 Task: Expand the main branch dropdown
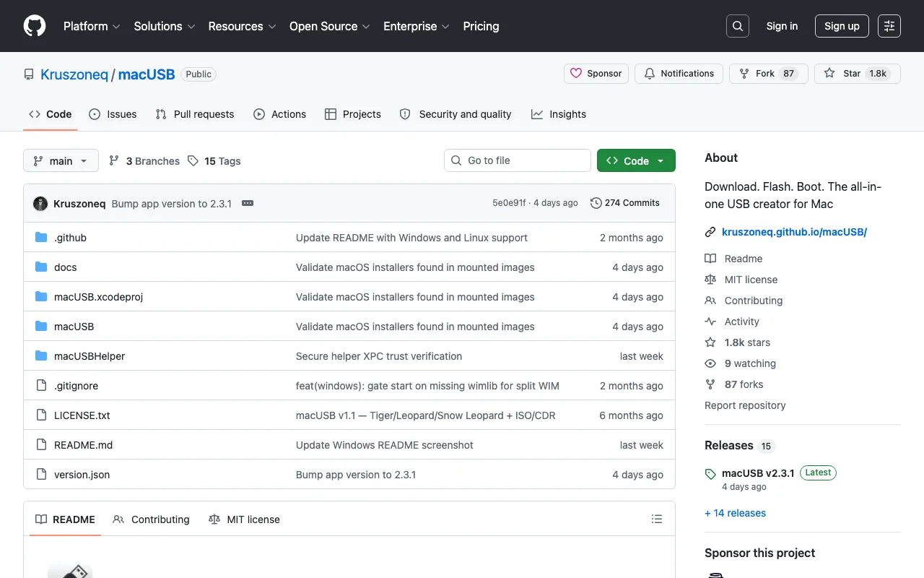click(x=61, y=160)
